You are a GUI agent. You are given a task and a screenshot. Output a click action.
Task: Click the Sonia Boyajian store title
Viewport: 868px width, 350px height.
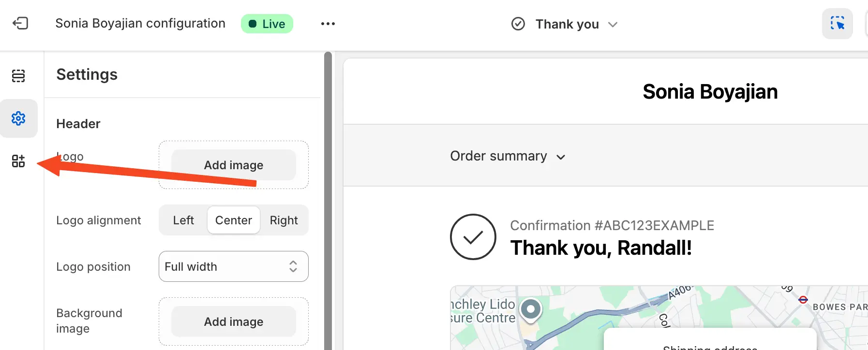coord(710,92)
